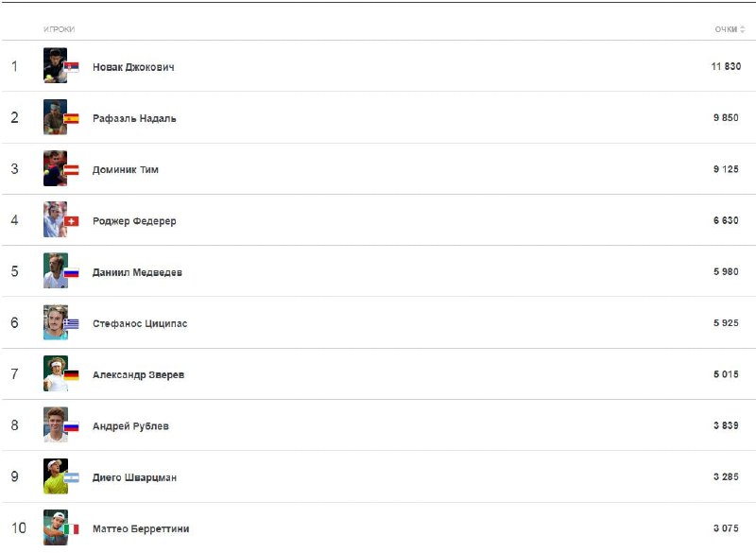Click the German flag icon beside Александр Зверев
The height and width of the screenshot is (553, 756).
72,375
